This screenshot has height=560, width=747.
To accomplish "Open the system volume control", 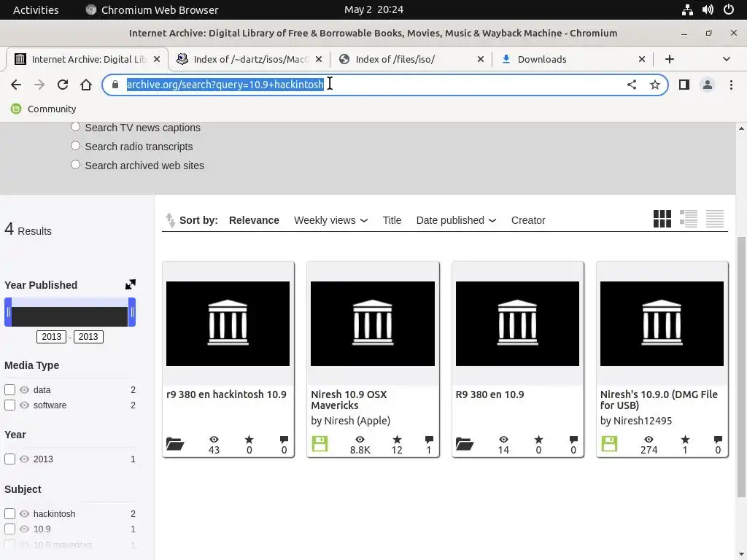I will [x=708, y=9].
